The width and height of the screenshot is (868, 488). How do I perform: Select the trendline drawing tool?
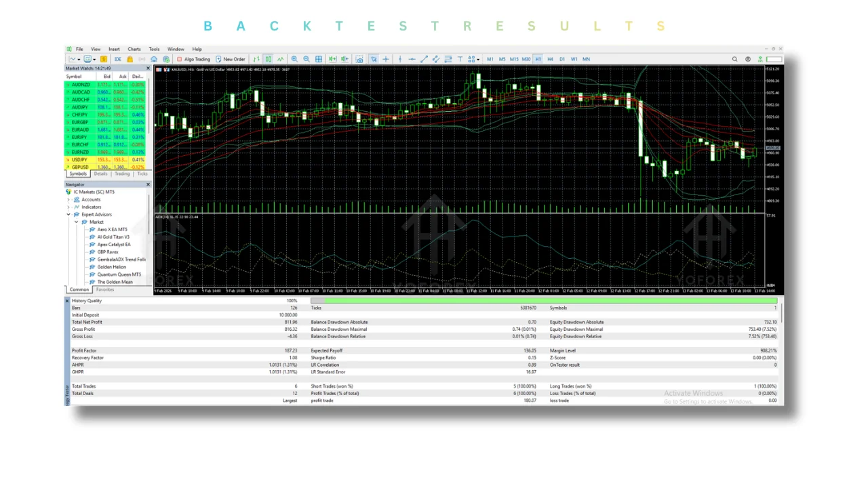(x=424, y=59)
